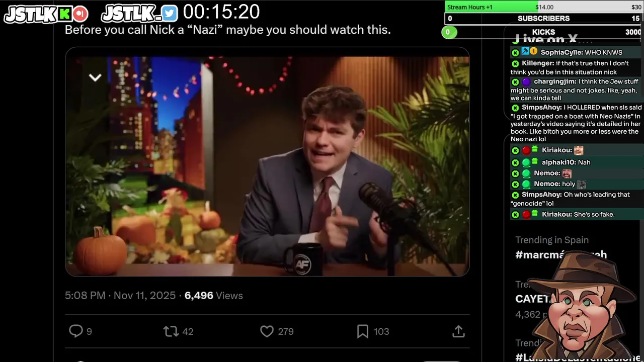
Task: Click the reply speech bubble icon
Action: click(75, 331)
